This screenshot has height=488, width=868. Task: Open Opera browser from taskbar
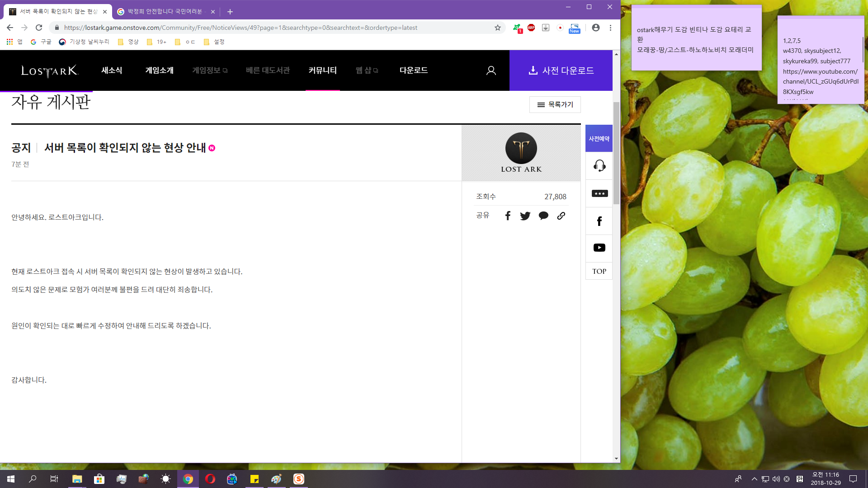(210, 479)
